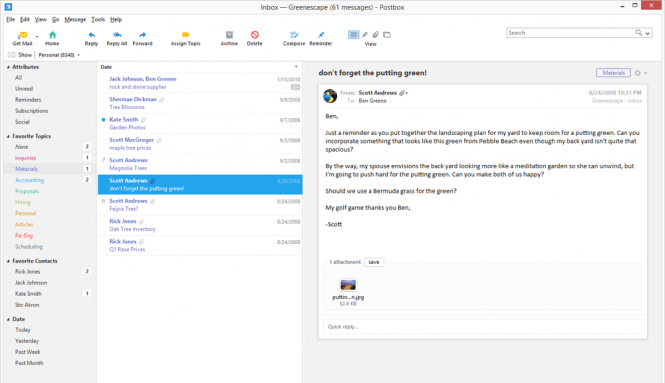Archive the selected message
The width and height of the screenshot is (665, 383).
[229, 38]
